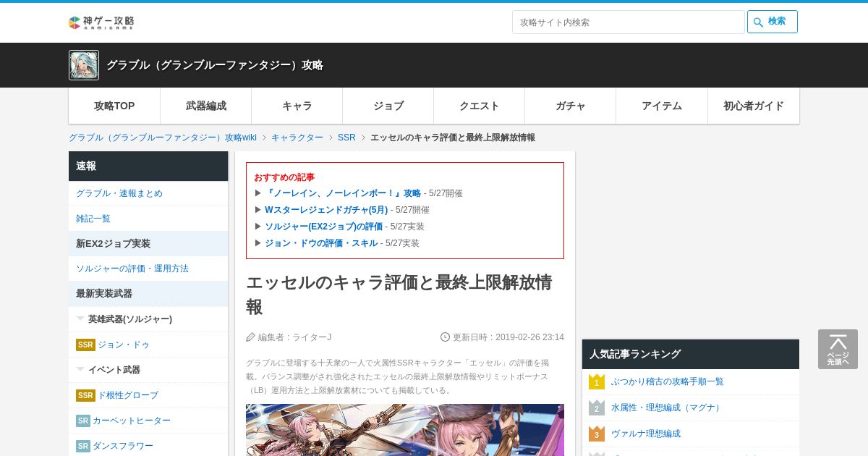This screenshot has height=456, width=868.
Task: Open the クエスト navigation tab
Action: (x=480, y=106)
